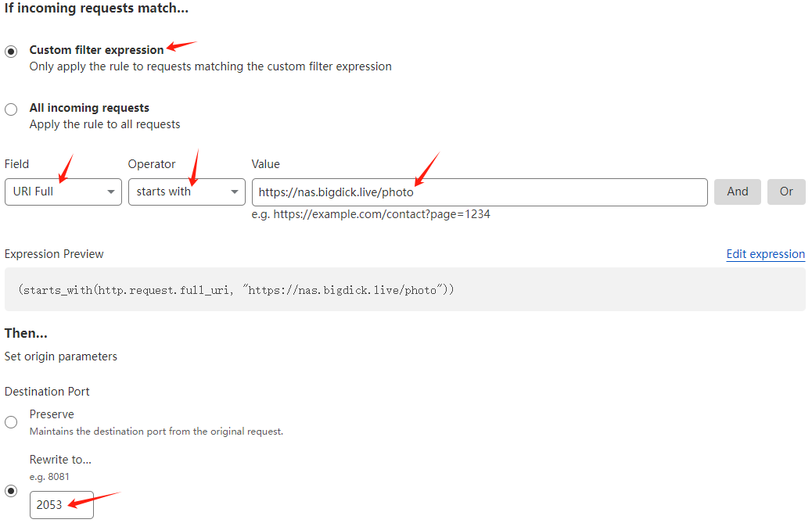Image resolution: width=812 pixels, height=523 pixels.
Task: Open the Edit expression link
Action: click(765, 254)
